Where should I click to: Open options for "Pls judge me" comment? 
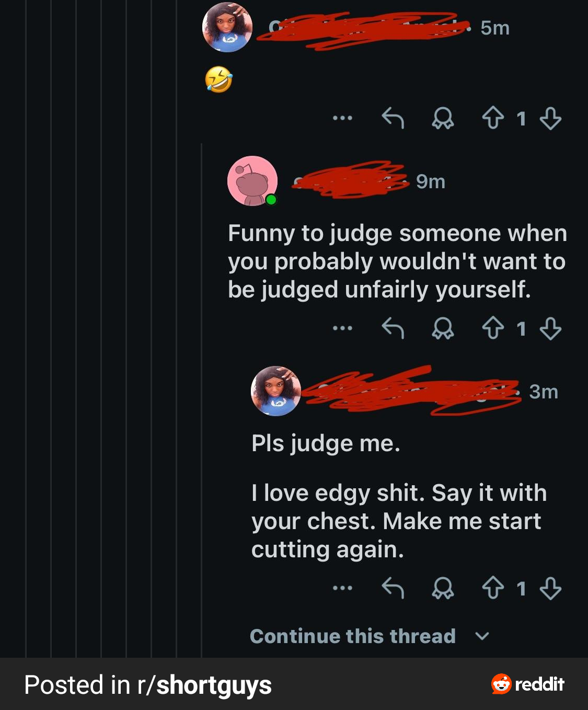tap(342, 588)
